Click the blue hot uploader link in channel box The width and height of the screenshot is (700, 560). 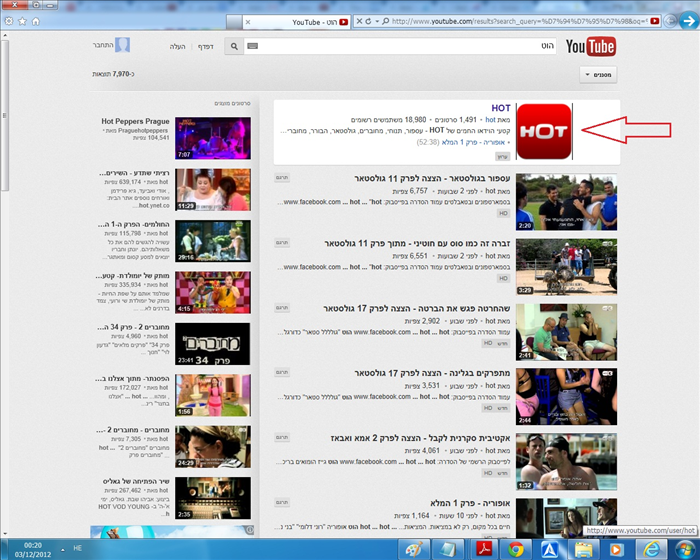(x=490, y=120)
